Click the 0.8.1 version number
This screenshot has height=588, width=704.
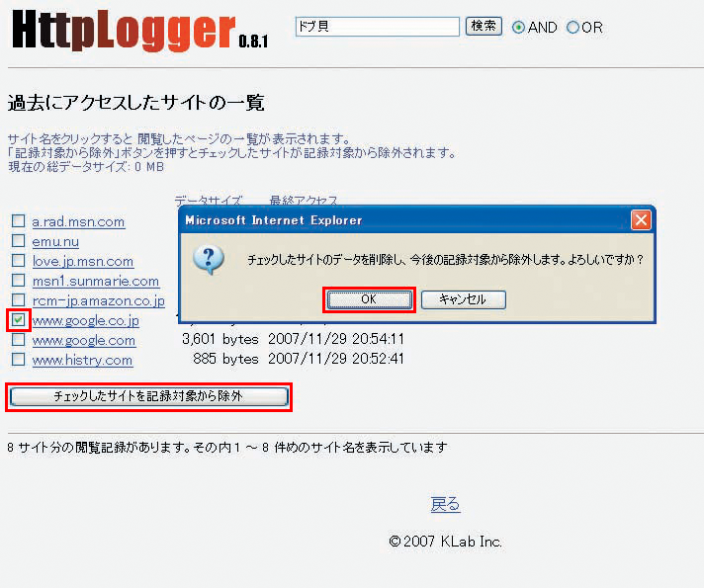tap(253, 42)
